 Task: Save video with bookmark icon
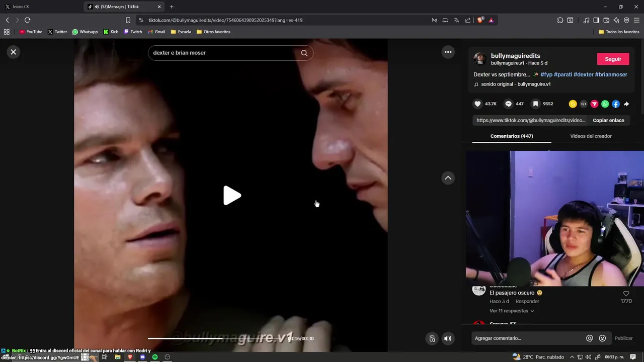(x=536, y=104)
